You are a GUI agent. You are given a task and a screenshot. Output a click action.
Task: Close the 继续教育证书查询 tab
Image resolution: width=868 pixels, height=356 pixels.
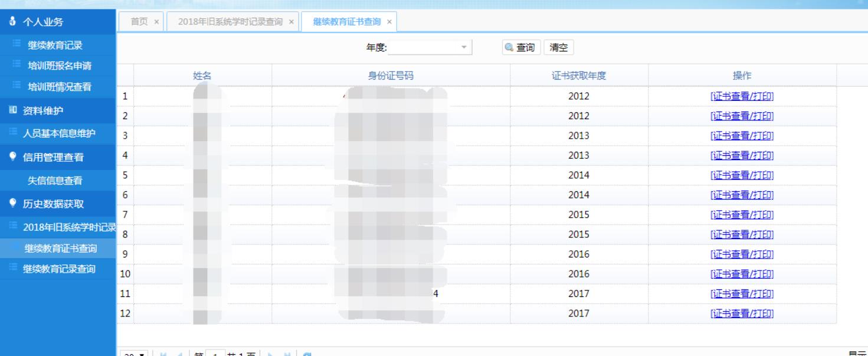point(389,22)
